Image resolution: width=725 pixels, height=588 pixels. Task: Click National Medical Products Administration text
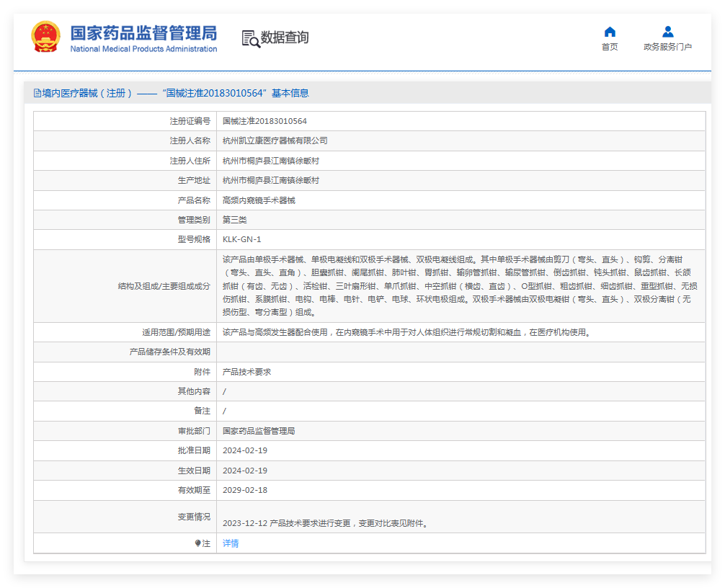(x=143, y=49)
